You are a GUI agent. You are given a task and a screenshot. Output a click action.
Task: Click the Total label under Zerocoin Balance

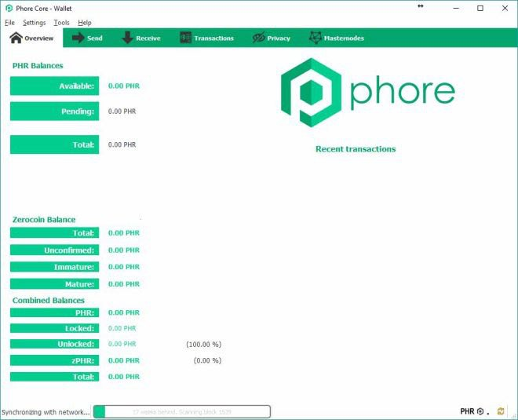[54, 233]
